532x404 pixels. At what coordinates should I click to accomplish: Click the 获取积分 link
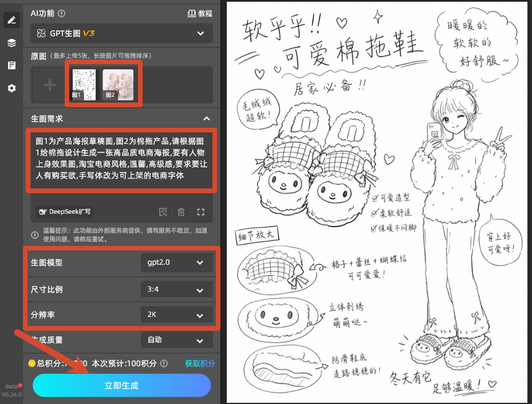200,363
